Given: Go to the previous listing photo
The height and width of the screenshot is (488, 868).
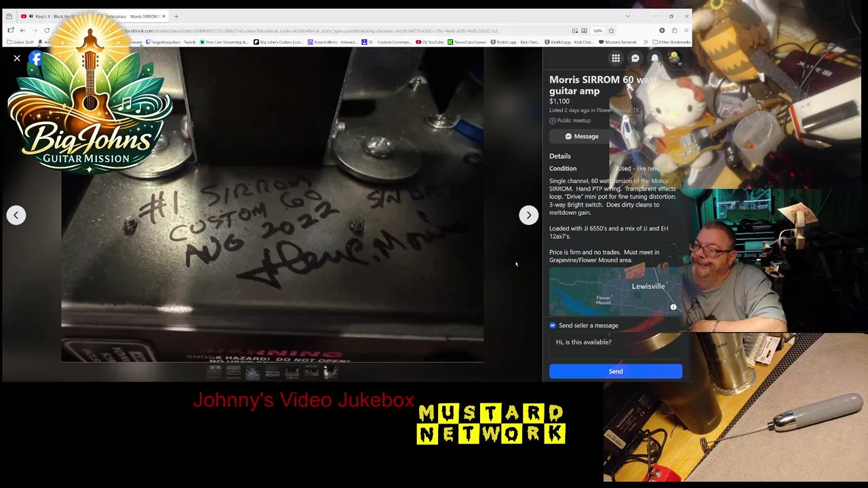Looking at the screenshot, I should pyautogui.click(x=16, y=215).
